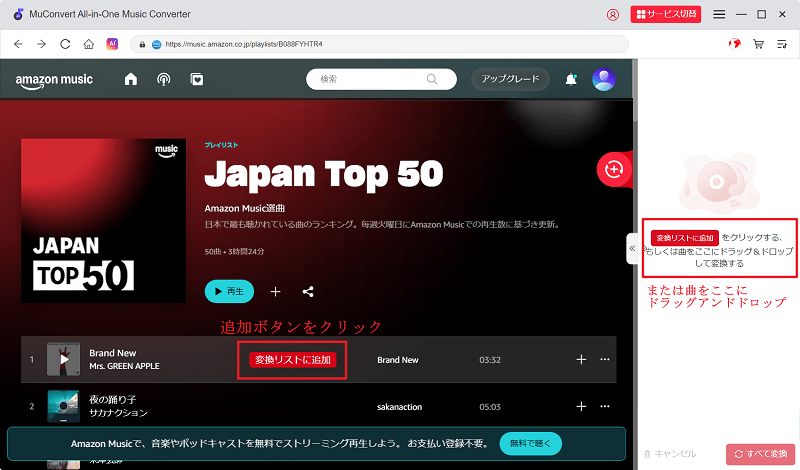Add 夜の踊り子 to library with plus
This screenshot has height=470, width=800.
pyautogui.click(x=581, y=406)
